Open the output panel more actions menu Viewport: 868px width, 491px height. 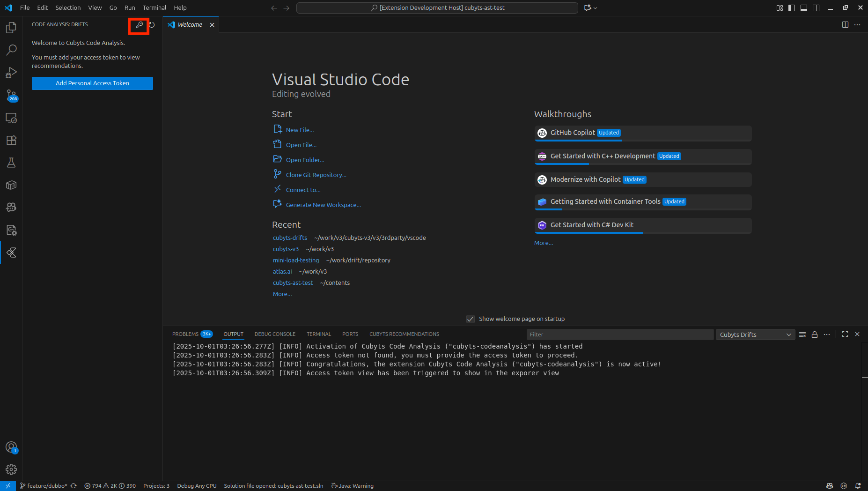click(827, 335)
